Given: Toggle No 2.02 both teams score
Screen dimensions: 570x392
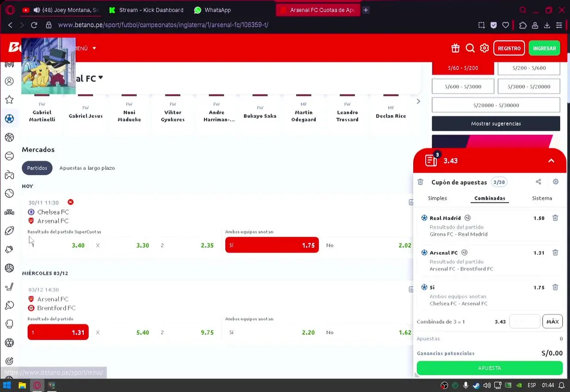Looking at the screenshot, I should [x=368, y=245].
